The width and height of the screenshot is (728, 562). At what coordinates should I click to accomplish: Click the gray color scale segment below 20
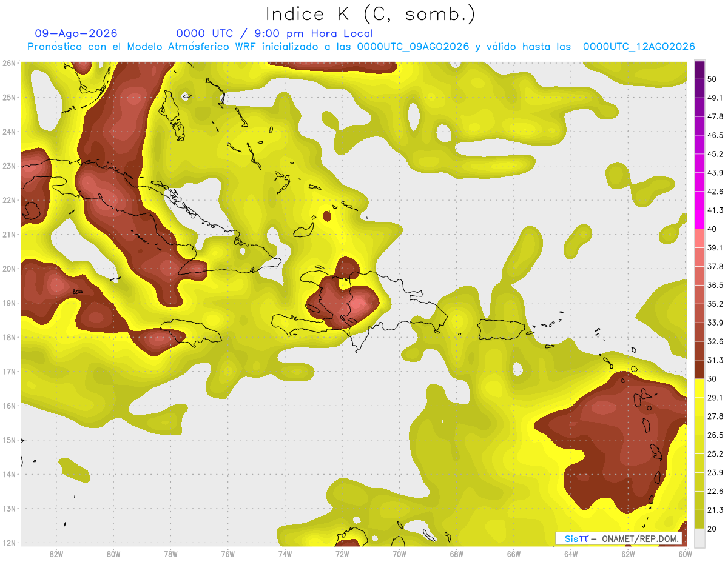tap(700, 537)
